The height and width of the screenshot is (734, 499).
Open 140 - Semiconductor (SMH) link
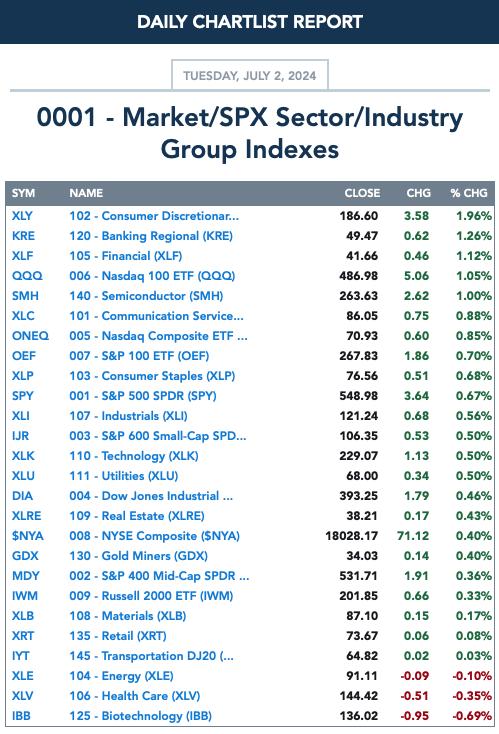146,296
